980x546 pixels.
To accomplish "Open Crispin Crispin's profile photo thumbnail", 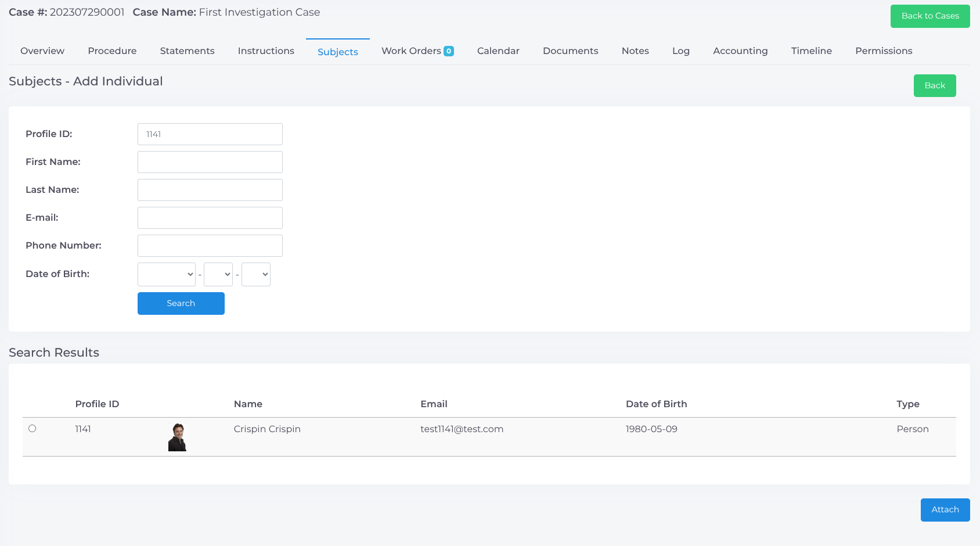I will pyautogui.click(x=178, y=437).
